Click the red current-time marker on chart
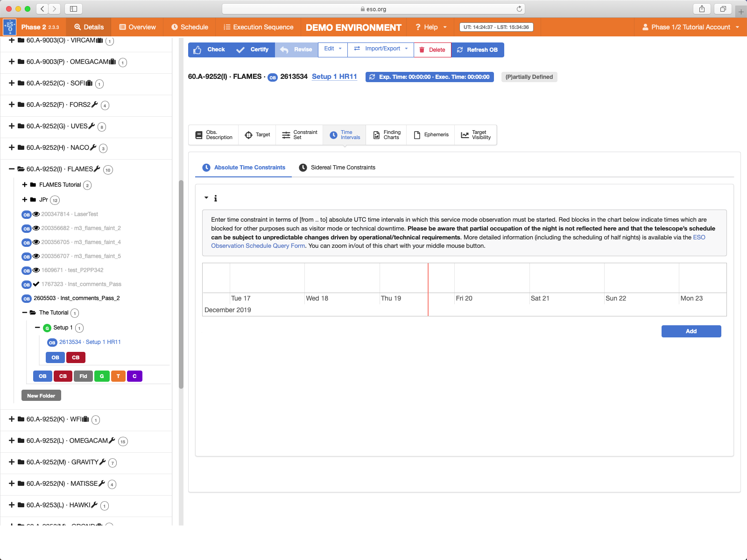The width and height of the screenshot is (747, 560). 428,289
